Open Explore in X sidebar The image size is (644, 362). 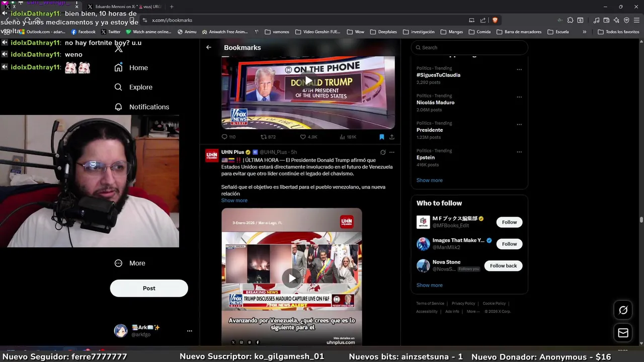point(133,87)
